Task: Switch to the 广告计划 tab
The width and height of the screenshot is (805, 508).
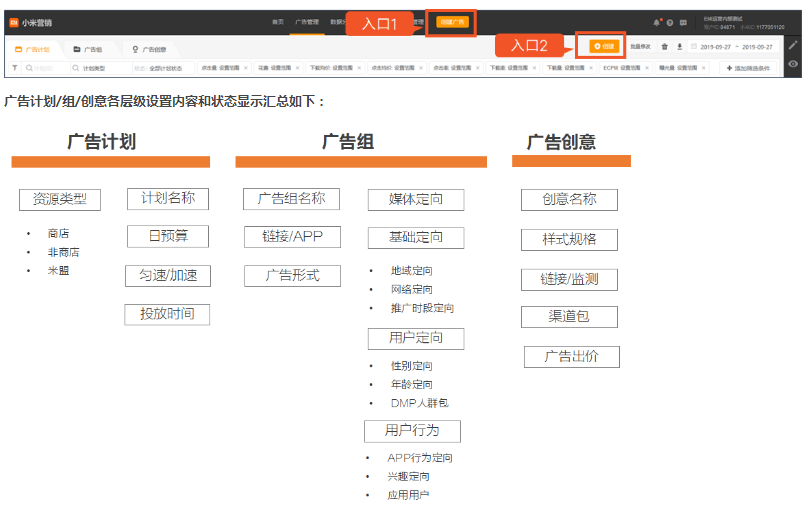Action: 33,49
